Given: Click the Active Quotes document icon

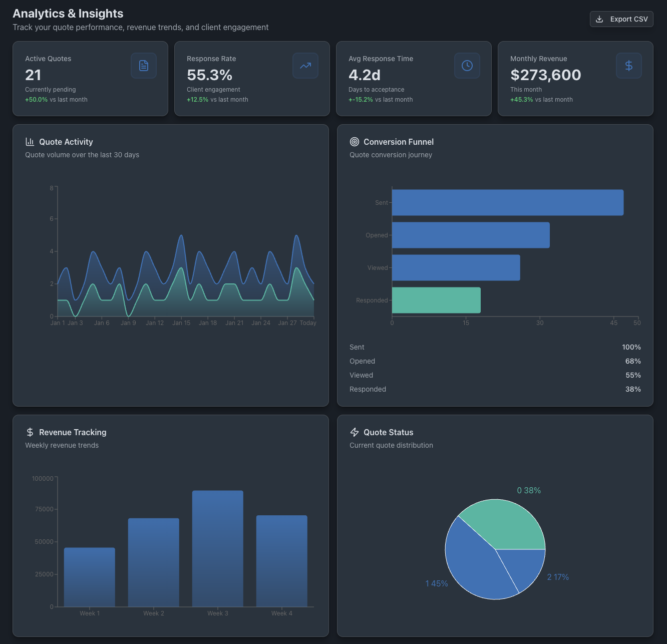Looking at the screenshot, I should (x=144, y=66).
